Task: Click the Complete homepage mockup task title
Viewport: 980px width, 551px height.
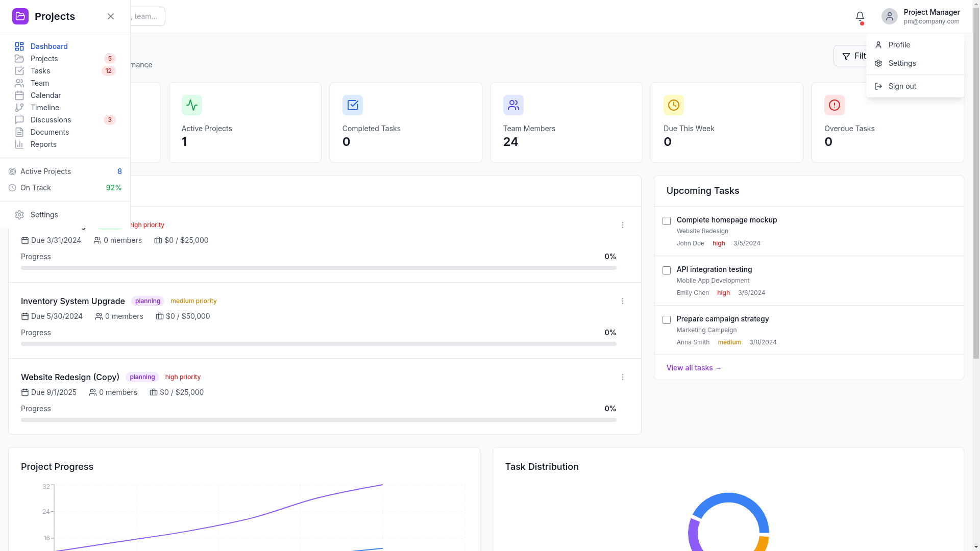Action: (727, 220)
